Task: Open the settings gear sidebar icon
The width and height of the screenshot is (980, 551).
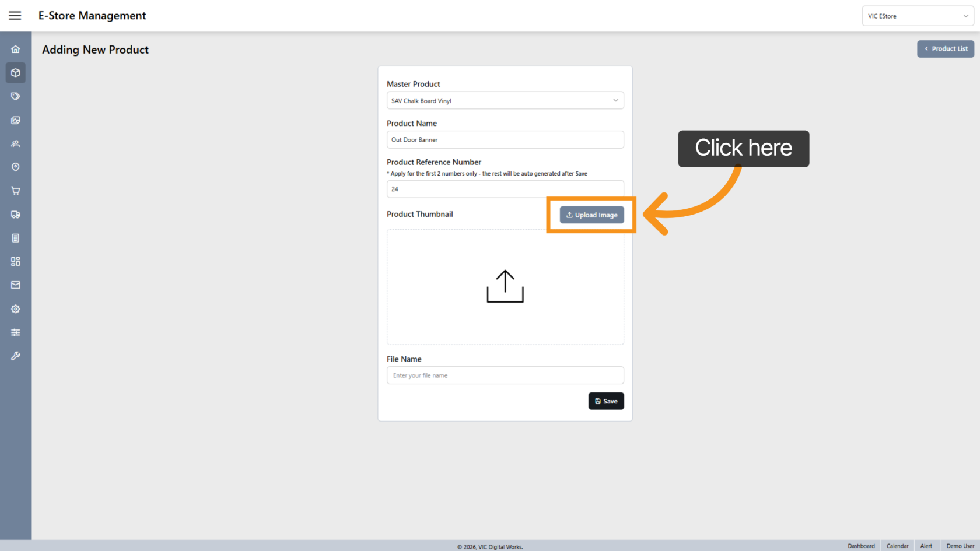Action: coord(16,309)
